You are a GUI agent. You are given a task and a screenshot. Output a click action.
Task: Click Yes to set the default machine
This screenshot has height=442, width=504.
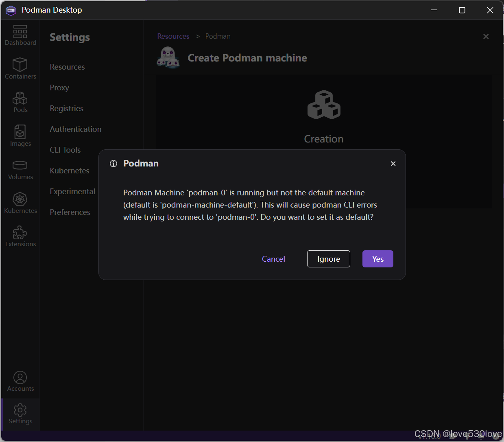pyautogui.click(x=377, y=259)
